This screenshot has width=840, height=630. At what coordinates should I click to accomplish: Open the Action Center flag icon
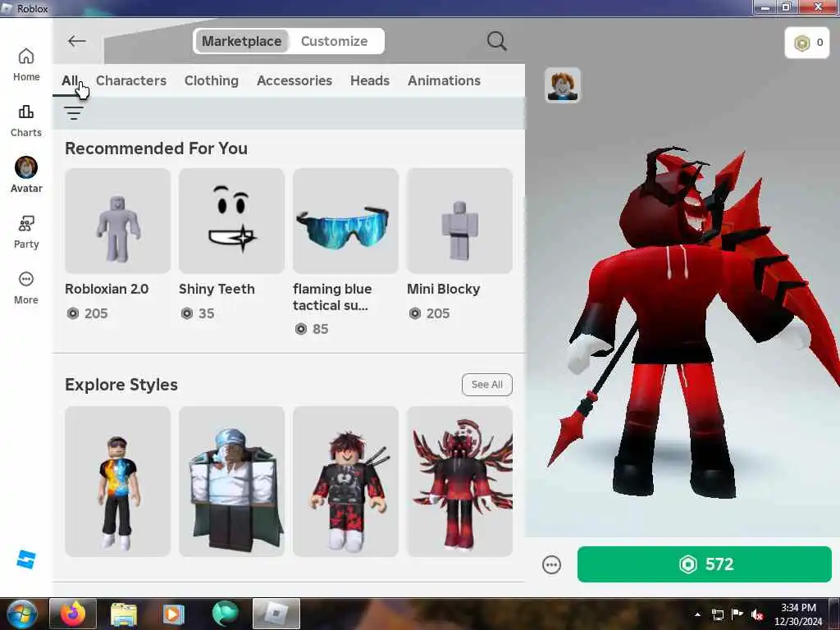[737, 614]
